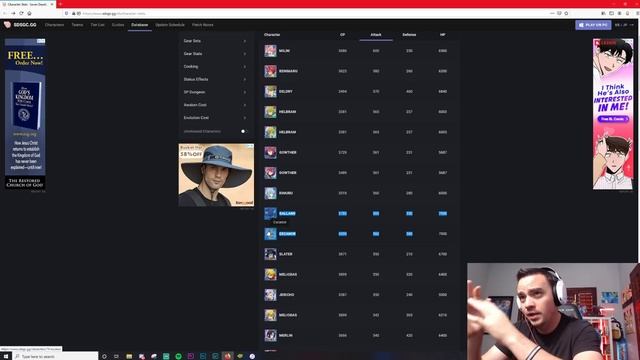
Task: Sort table by the Character column
Action: [272, 35]
